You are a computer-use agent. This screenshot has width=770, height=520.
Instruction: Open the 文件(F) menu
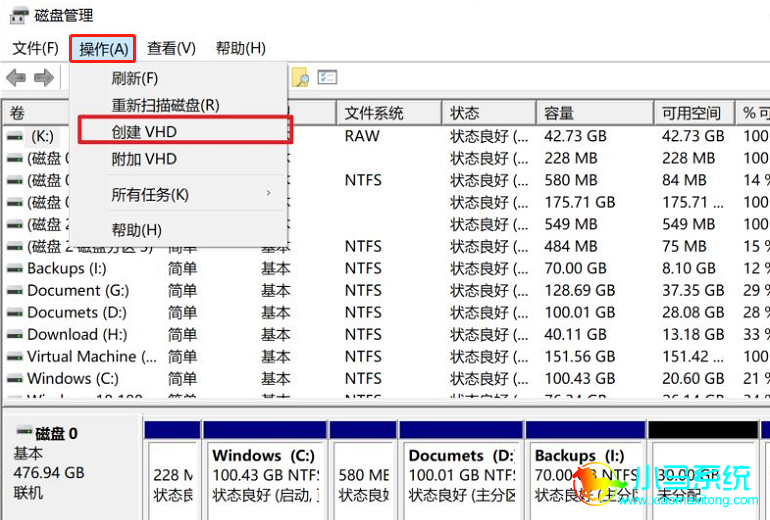(35, 48)
